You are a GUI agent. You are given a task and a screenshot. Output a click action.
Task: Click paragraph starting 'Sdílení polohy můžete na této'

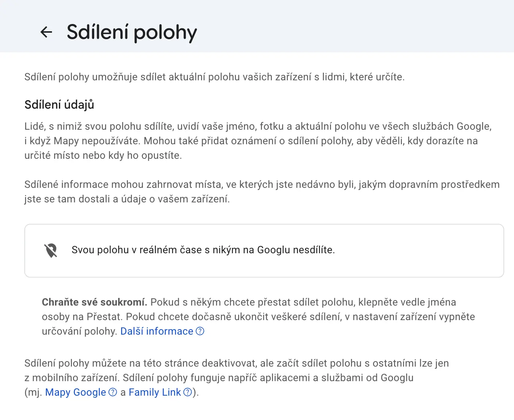point(236,363)
